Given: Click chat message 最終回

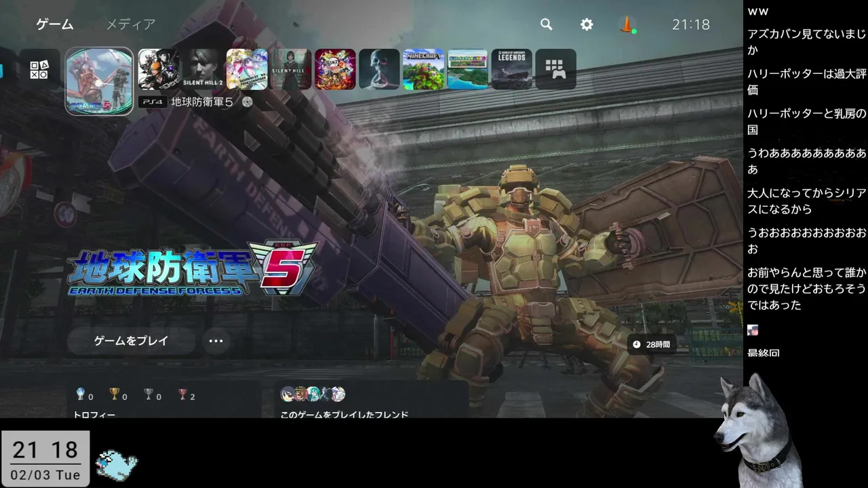Looking at the screenshot, I should pyautogui.click(x=764, y=352).
